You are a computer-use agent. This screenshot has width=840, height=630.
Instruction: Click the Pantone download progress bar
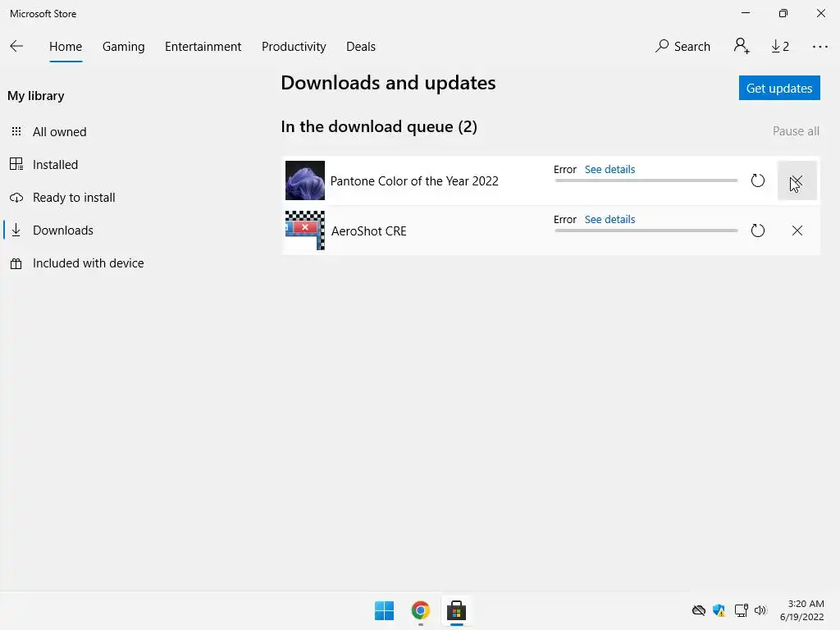coord(646,180)
